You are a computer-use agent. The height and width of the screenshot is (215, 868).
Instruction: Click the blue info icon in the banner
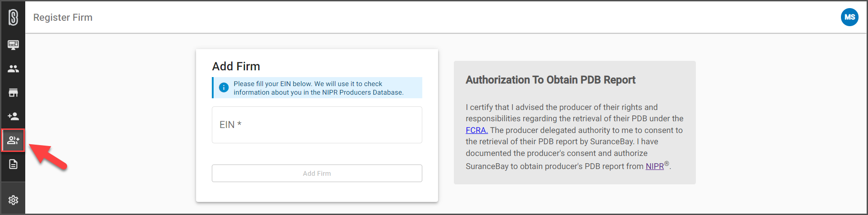(224, 87)
